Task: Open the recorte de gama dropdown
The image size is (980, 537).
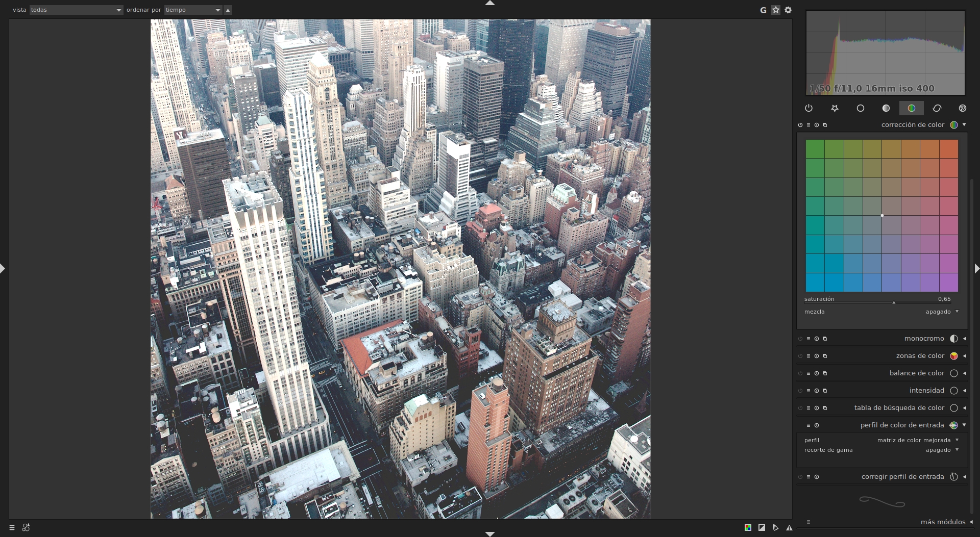Action: 881,450
